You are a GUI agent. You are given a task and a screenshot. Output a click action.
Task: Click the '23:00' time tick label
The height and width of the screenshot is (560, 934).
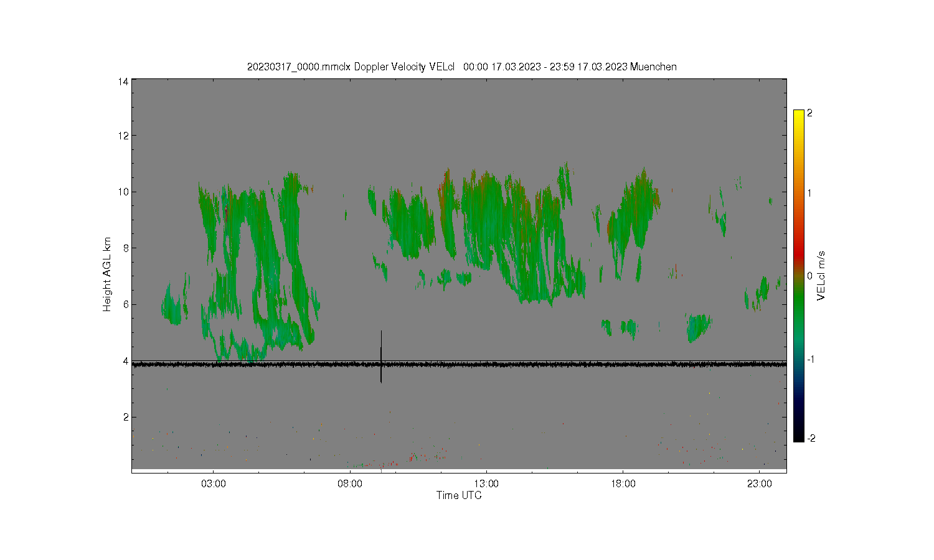(x=759, y=483)
